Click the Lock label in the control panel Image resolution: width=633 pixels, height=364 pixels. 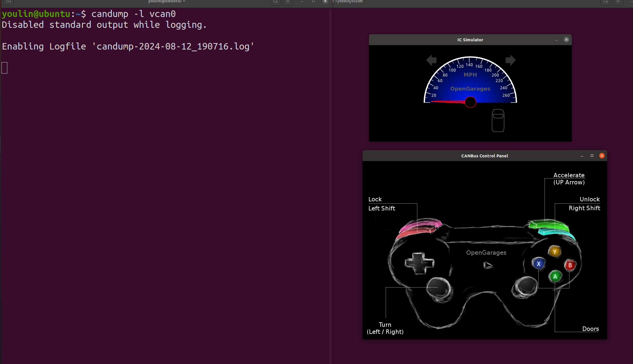[x=375, y=199]
